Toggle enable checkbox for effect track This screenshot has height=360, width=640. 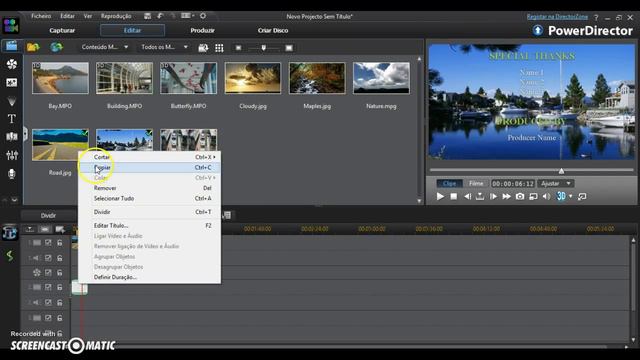[x=48, y=273]
